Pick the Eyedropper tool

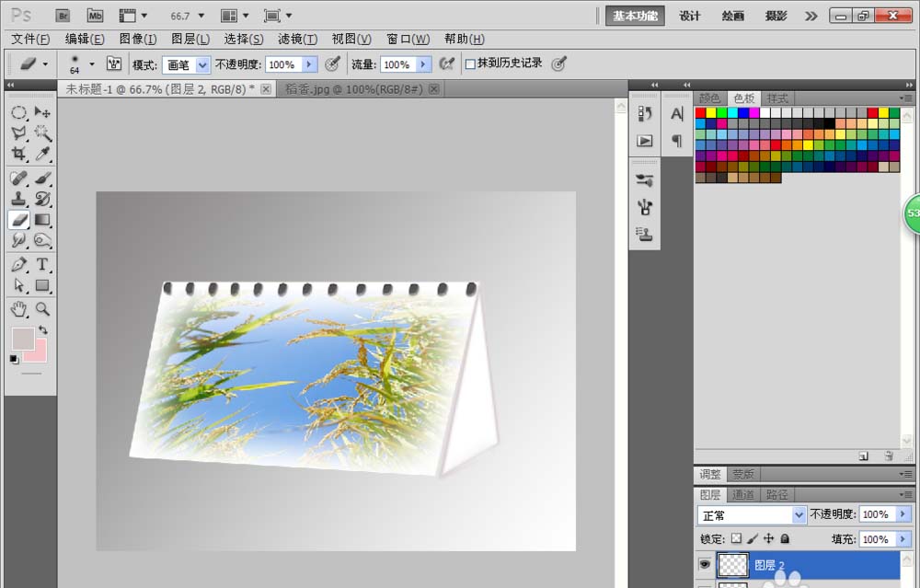coord(42,154)
